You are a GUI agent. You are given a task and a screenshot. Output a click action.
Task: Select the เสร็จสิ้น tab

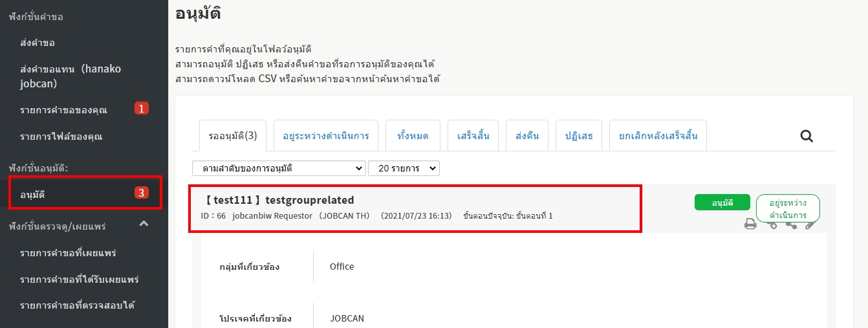point(473,136)
